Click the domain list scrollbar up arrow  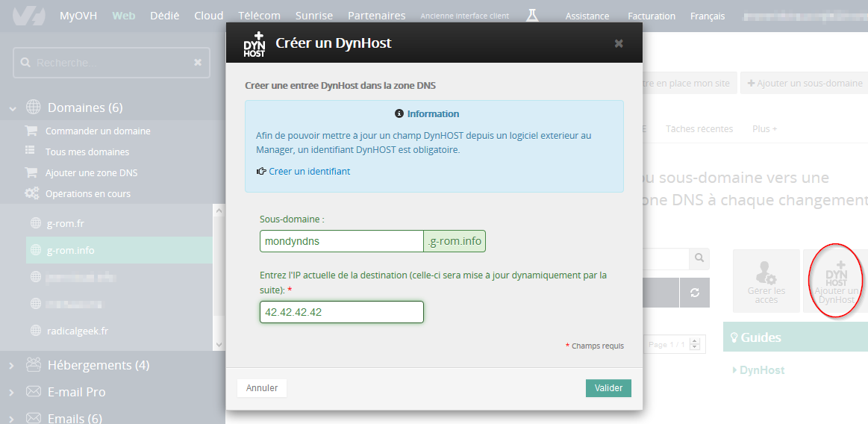click(x=219, y=211)
